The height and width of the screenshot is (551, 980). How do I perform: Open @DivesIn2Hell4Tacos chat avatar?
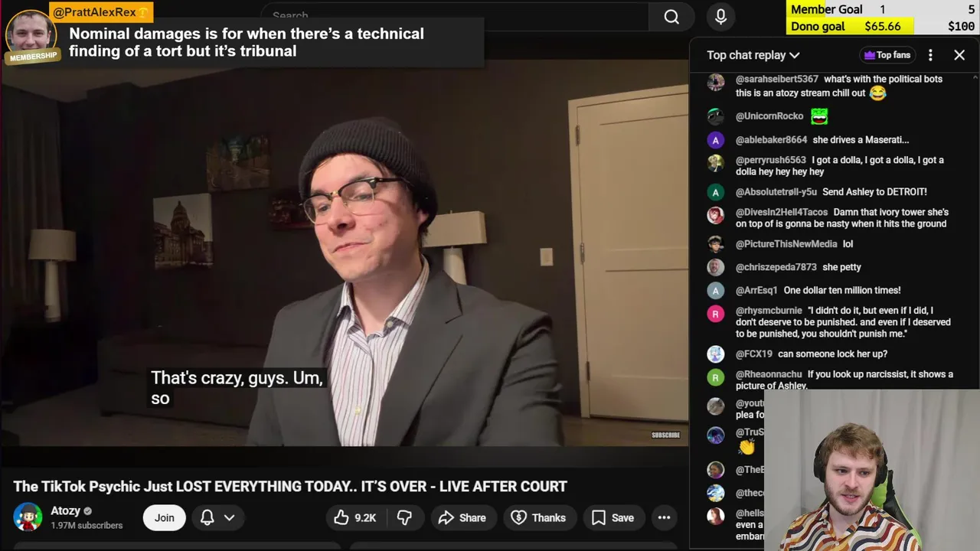coord(715,215)
